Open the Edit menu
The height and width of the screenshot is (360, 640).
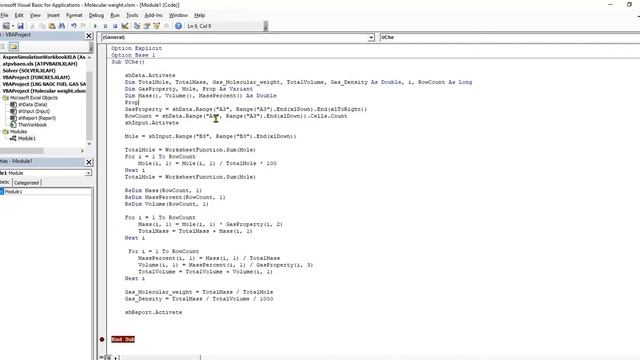19,15
